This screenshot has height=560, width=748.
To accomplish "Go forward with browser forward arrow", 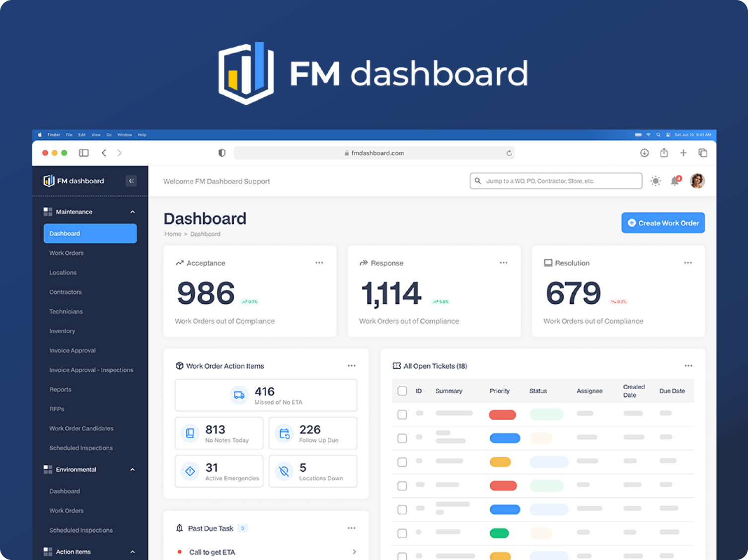I will coord(119,153).
